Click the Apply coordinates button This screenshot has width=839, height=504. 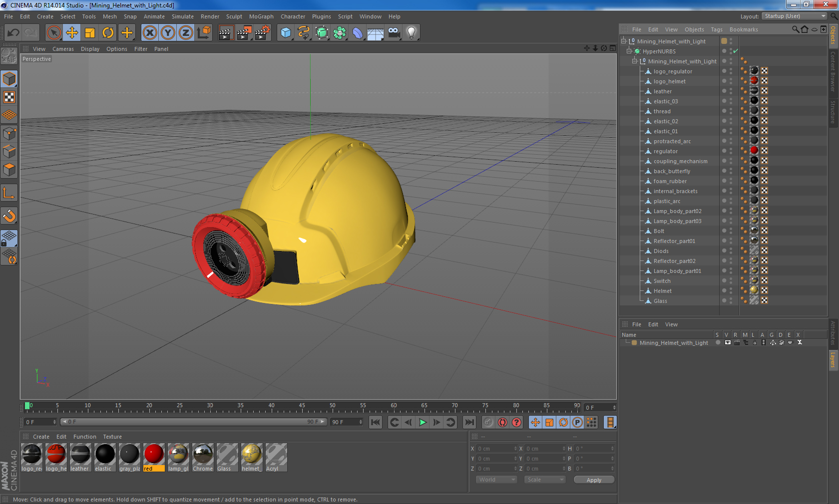594,480
